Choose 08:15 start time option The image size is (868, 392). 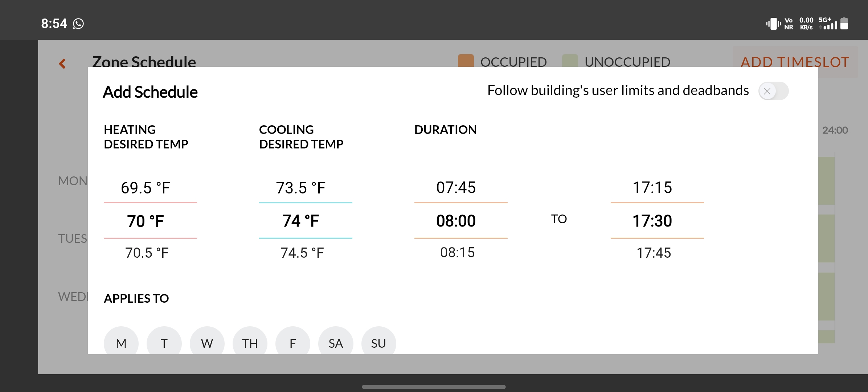[x=458, y=253]
